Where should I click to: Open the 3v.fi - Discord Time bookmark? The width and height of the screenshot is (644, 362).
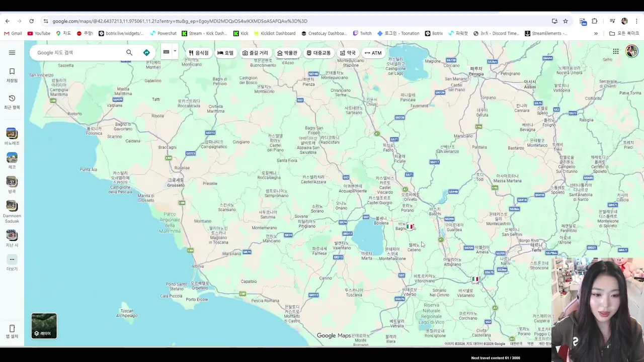496,34
